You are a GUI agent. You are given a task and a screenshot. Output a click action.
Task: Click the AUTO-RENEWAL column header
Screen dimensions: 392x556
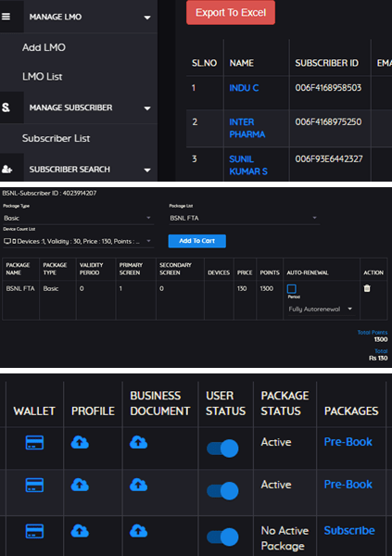point(308,272)
